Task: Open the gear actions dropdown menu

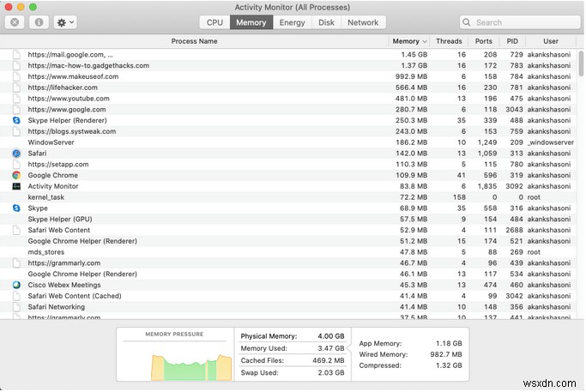Action: tap(64, 22)
